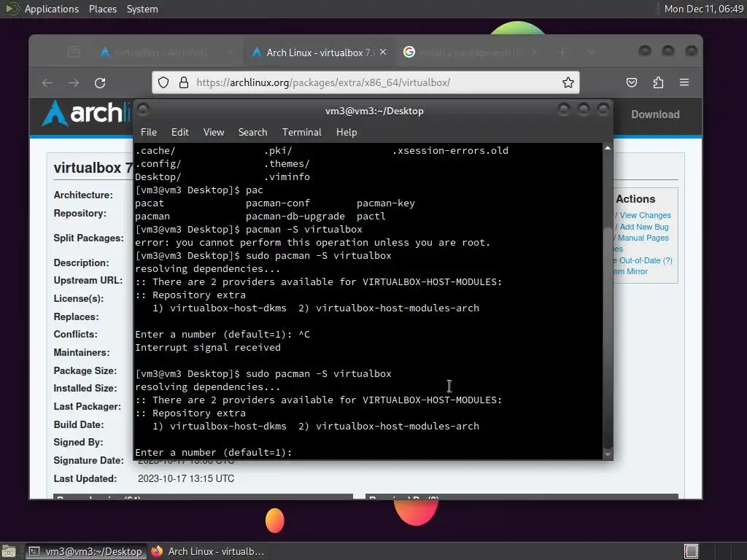This screenshot has height=560, width=747.
Task: Click the Add New Bug link
Action: 643,227
